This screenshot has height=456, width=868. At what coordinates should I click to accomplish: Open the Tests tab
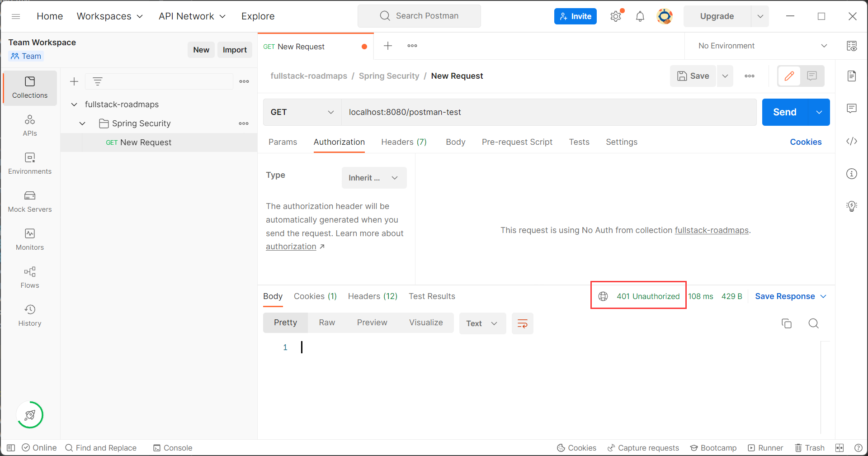[x=579, y=142]
